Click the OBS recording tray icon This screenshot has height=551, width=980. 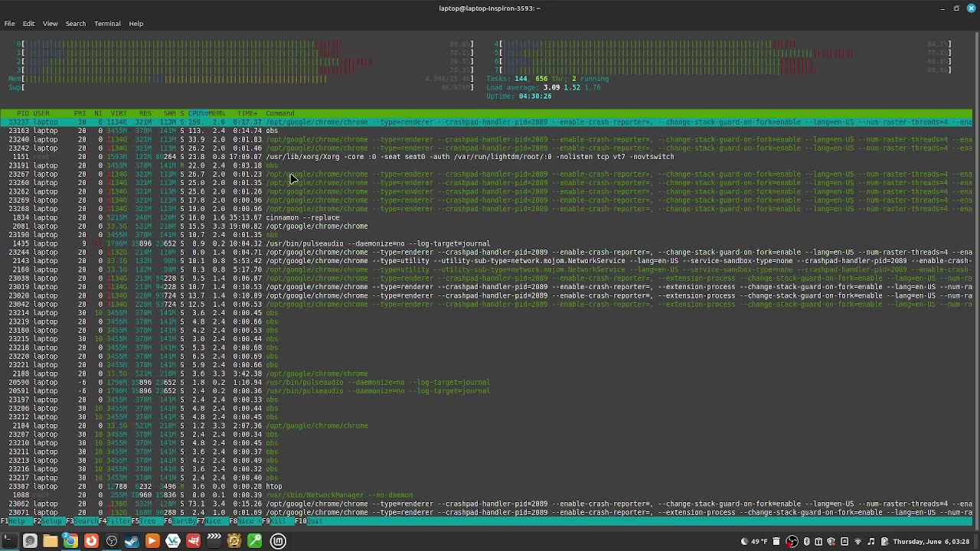click(x=792, y=541)
